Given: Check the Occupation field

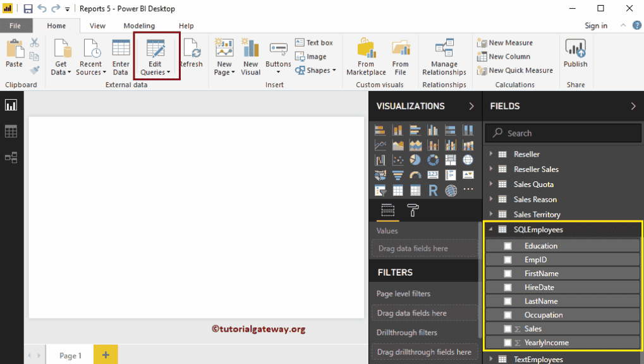Looking at the screenshot, I should tap(507, 315).
